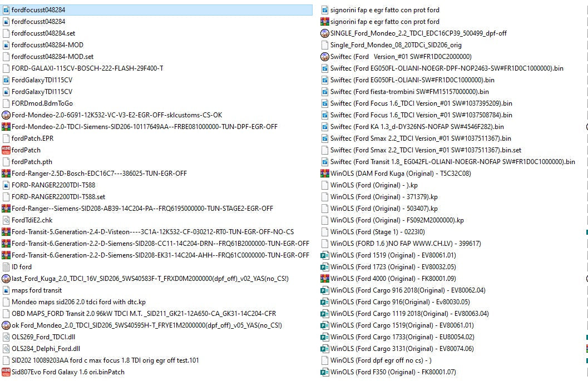
Task: Select the file named ID ford
Action: click(22, 267)
